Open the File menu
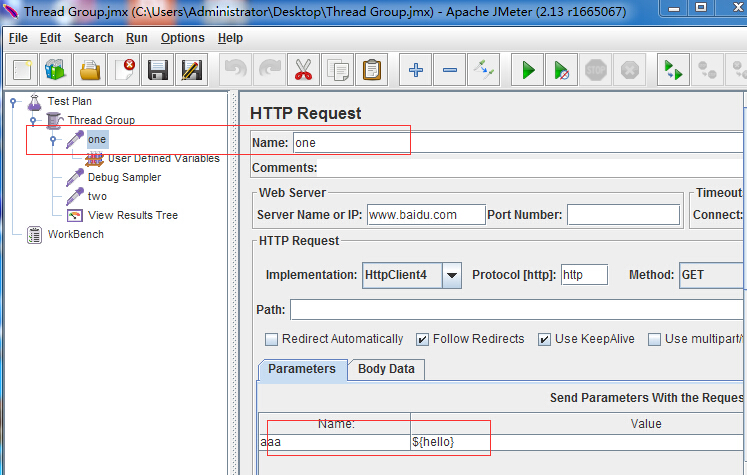747x475 pixels. click(18, 38)
